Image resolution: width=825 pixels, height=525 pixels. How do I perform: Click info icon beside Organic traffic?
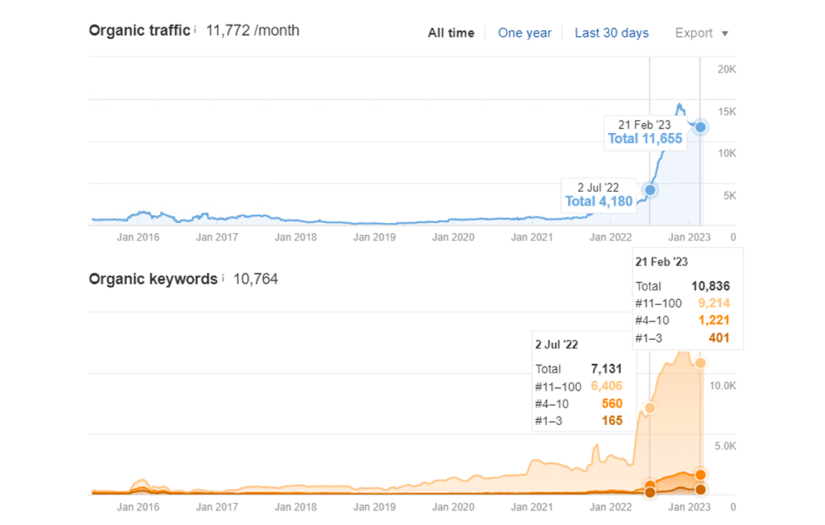pyautogui.click(x=195, y=29)
